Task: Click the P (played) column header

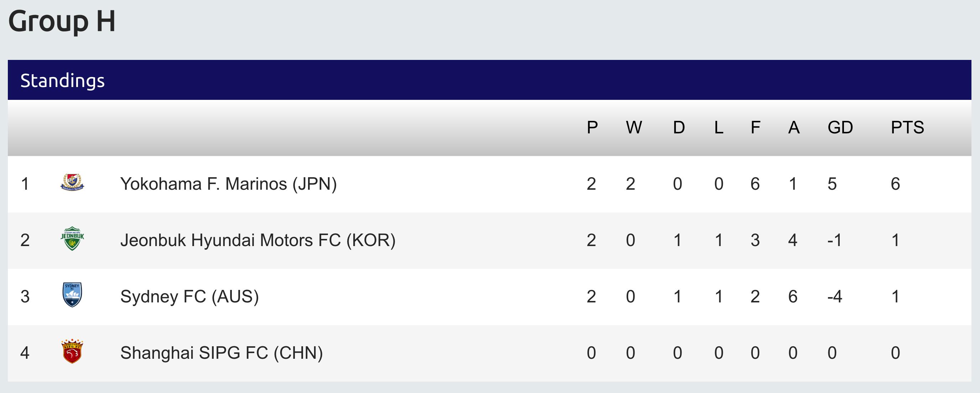Action: pyautogui.click(x=592, y=128)
